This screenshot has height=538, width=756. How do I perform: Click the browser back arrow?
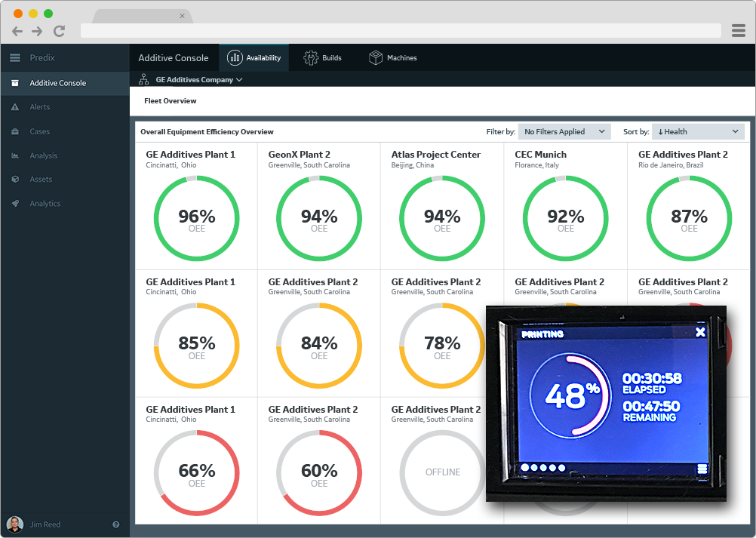click(x=17, y=32)
